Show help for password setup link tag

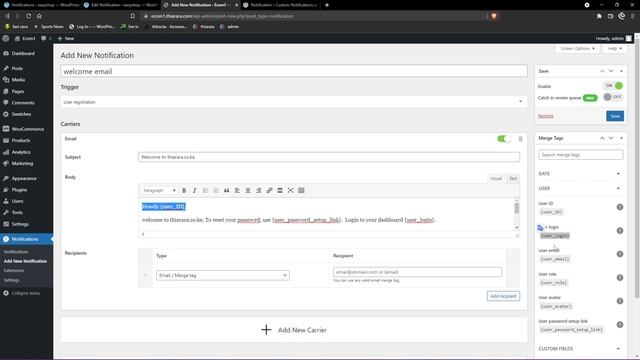coord(620,324)
